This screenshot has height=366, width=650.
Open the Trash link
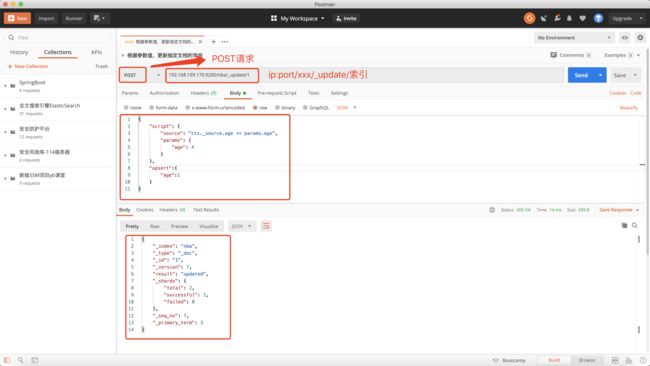click(x=102, y=66)
